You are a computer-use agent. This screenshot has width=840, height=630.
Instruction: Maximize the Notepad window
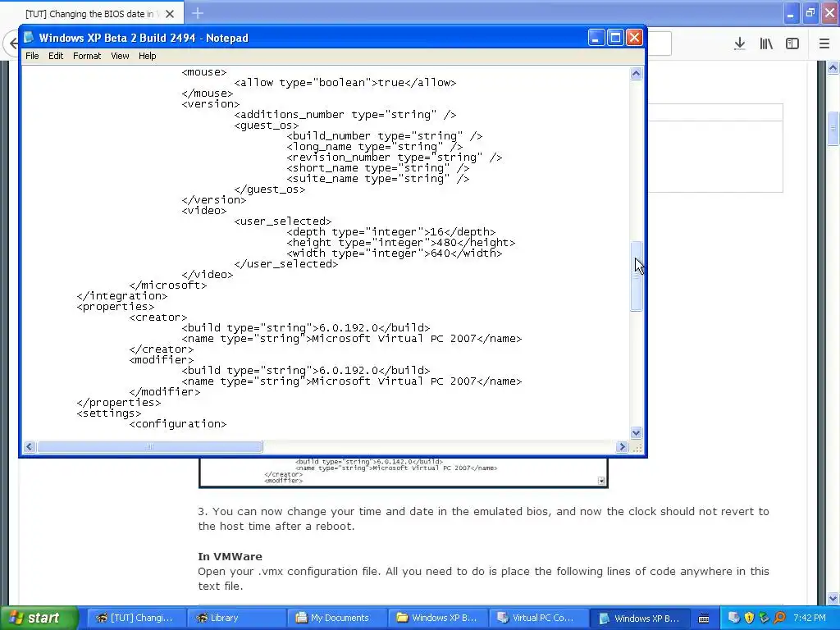pyautogui.click(x=615, y=38)
